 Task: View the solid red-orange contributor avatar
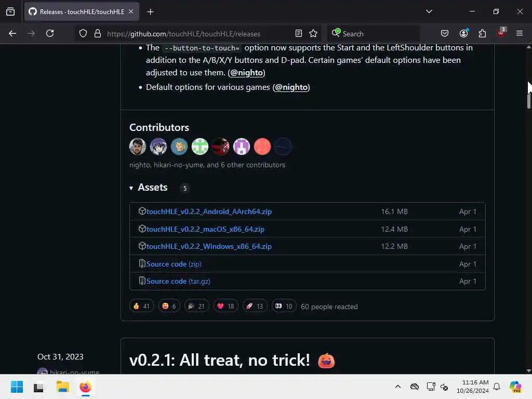click(262, 147)
